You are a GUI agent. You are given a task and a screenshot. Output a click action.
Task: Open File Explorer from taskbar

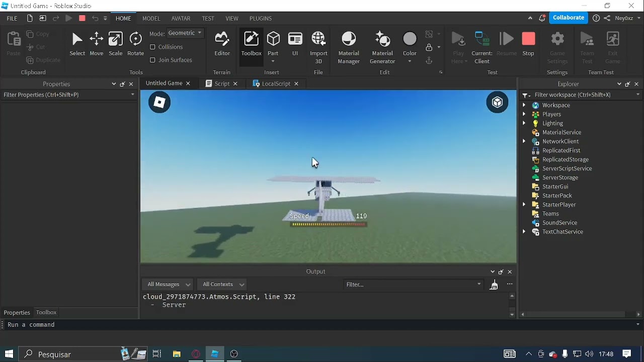pyautogui.click(x=176, y=354)
